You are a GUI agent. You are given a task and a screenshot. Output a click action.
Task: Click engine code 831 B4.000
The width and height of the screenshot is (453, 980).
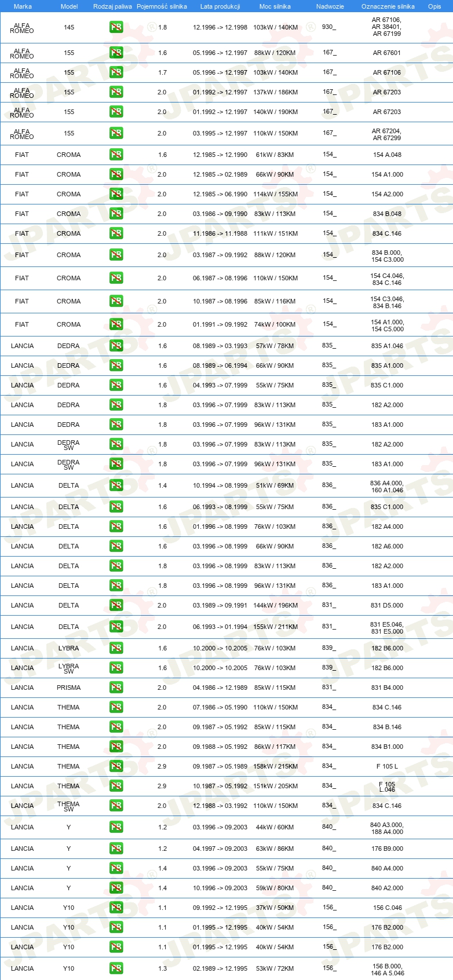[387, 688]
